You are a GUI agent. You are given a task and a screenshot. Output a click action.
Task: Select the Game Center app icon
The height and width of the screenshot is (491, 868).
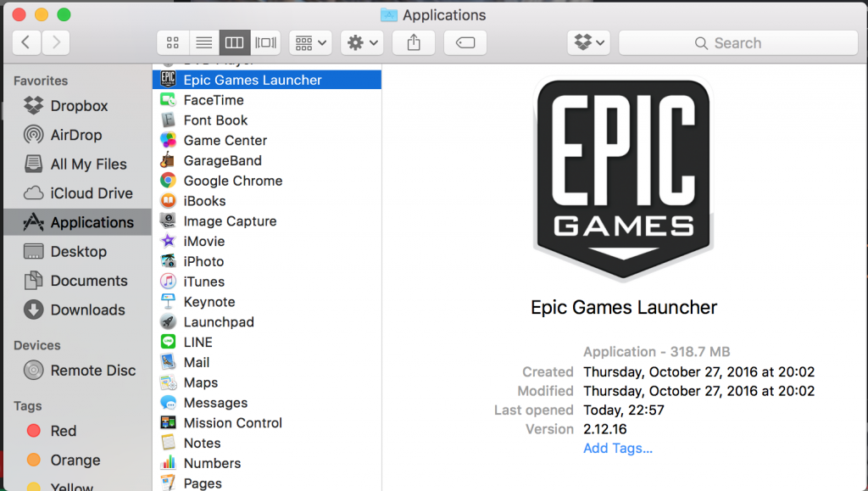169,141
